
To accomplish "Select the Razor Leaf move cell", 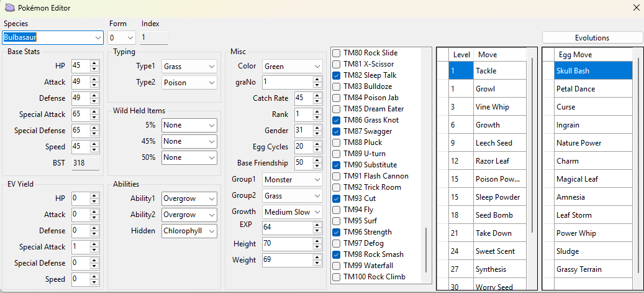I will (x=499, y=161).
